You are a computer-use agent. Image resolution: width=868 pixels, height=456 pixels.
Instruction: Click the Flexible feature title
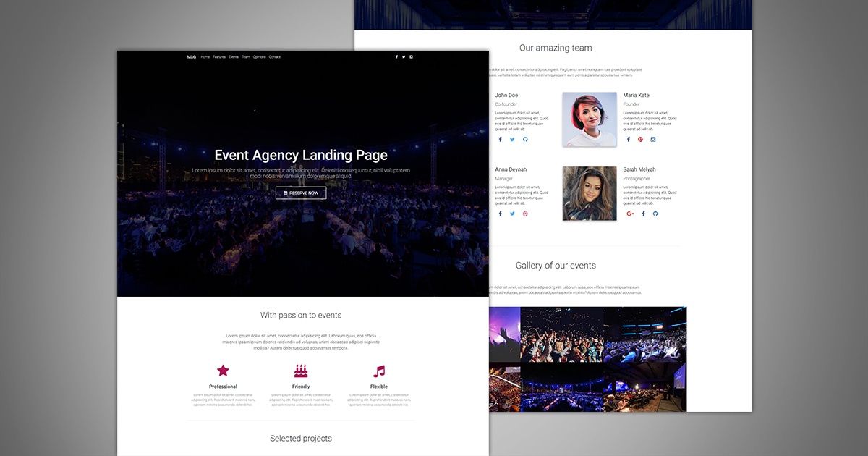tap(379, 387)
